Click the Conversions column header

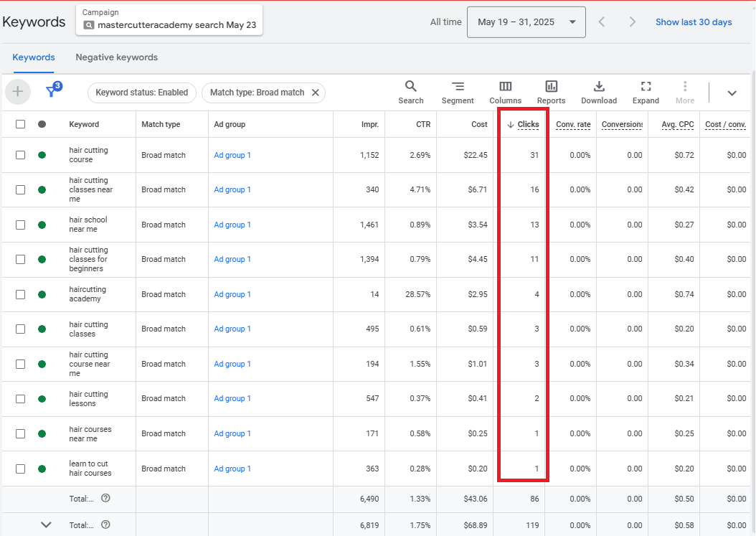[621, 124]
